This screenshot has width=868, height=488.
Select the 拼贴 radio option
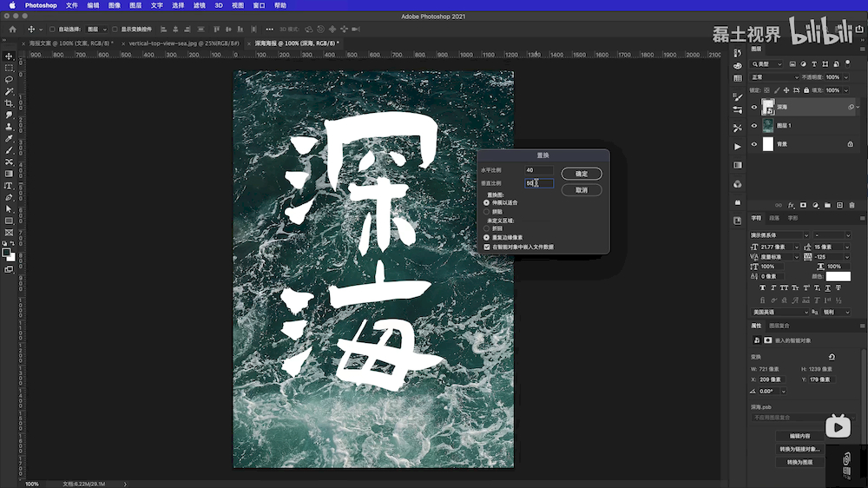486,211
